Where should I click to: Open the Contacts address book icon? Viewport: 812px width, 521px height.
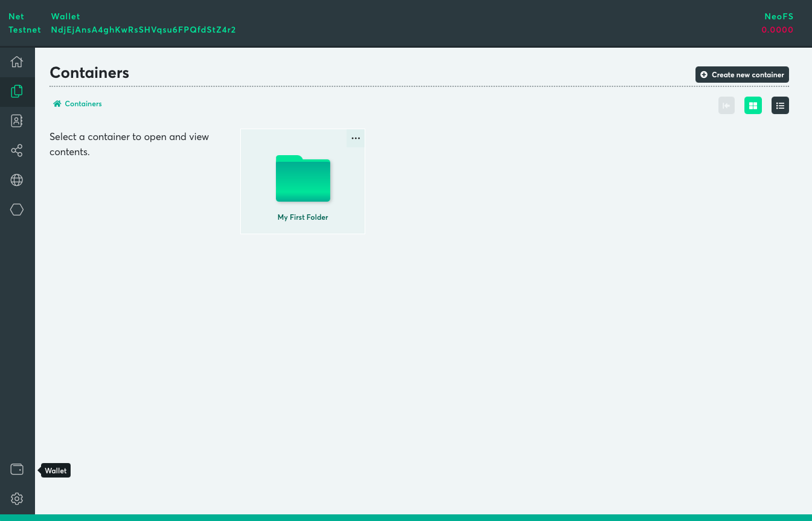point(17,121)
